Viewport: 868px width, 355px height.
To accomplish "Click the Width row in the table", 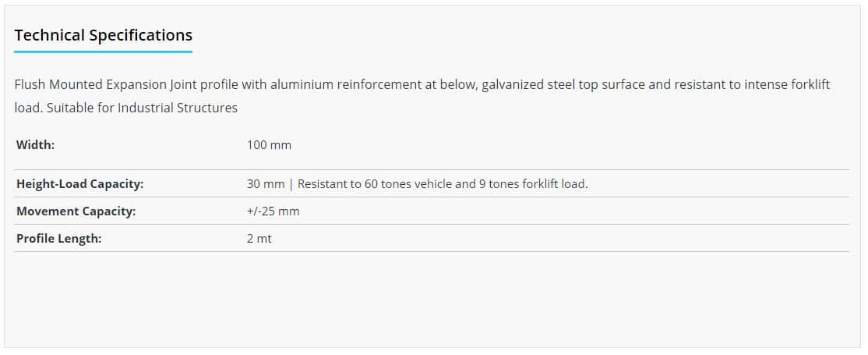I will tap(432, 145).
